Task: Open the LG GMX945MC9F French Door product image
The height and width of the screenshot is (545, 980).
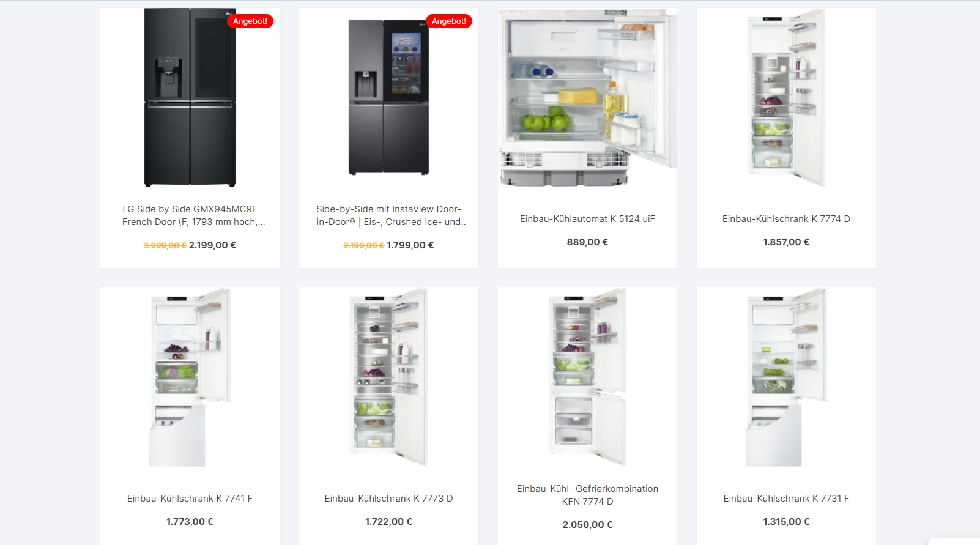Action: pyautogui.click(x=190, y=98)
